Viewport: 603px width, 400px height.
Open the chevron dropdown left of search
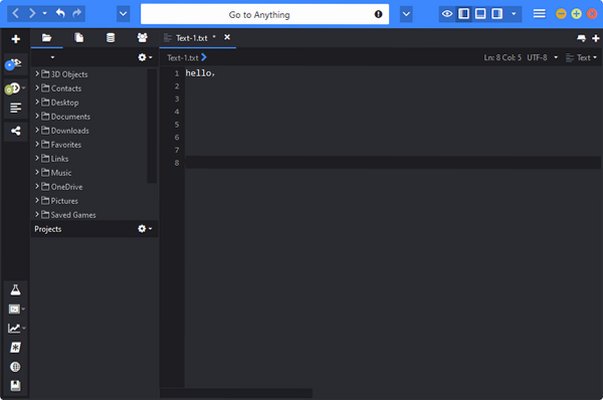[x=123, y=14]
